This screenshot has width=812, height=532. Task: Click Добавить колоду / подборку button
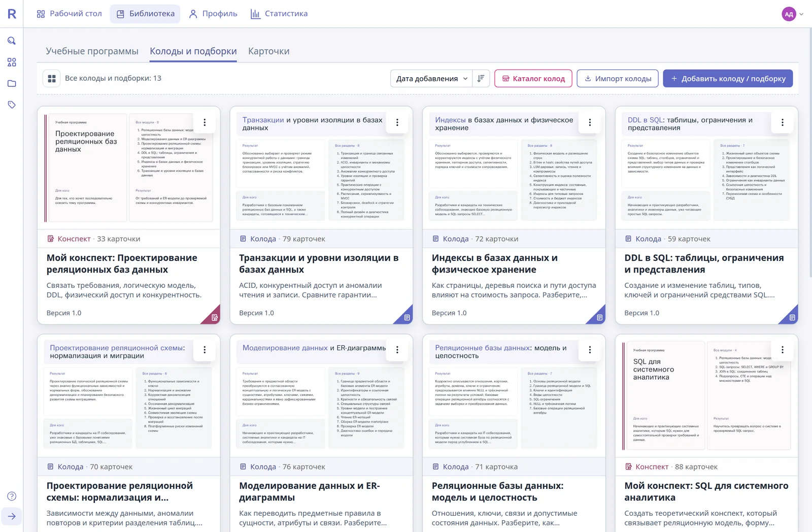tap(728, 78)
